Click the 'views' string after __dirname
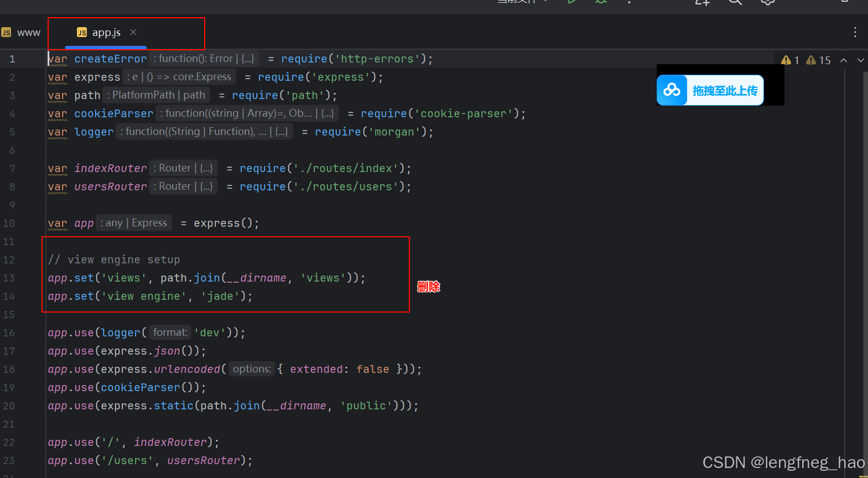The width and height of the screenshot is (868, 478). coord(323,278)
